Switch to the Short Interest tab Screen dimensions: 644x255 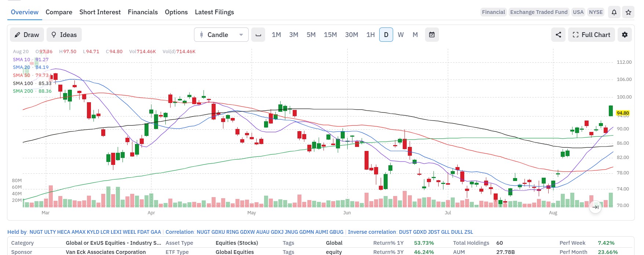[100, 12]
